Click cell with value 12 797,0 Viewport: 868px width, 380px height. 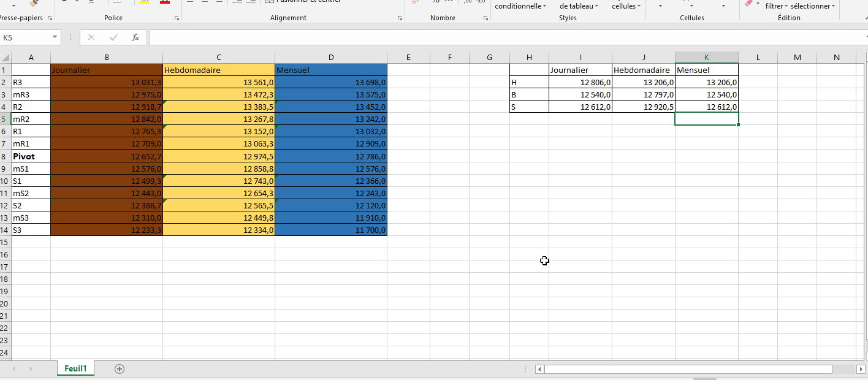tap(644, 94)
